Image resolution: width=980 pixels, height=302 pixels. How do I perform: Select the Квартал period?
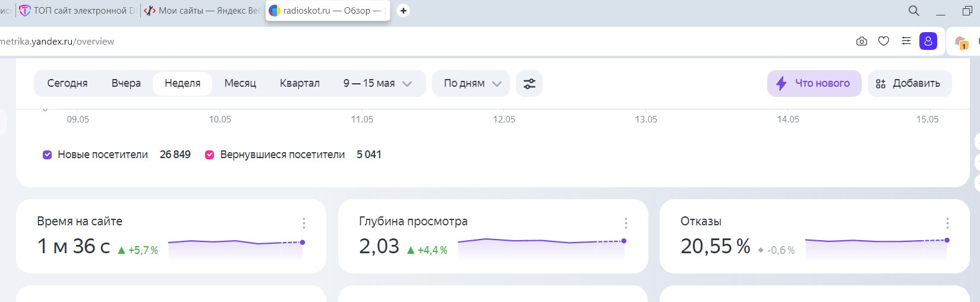(300, 83)
